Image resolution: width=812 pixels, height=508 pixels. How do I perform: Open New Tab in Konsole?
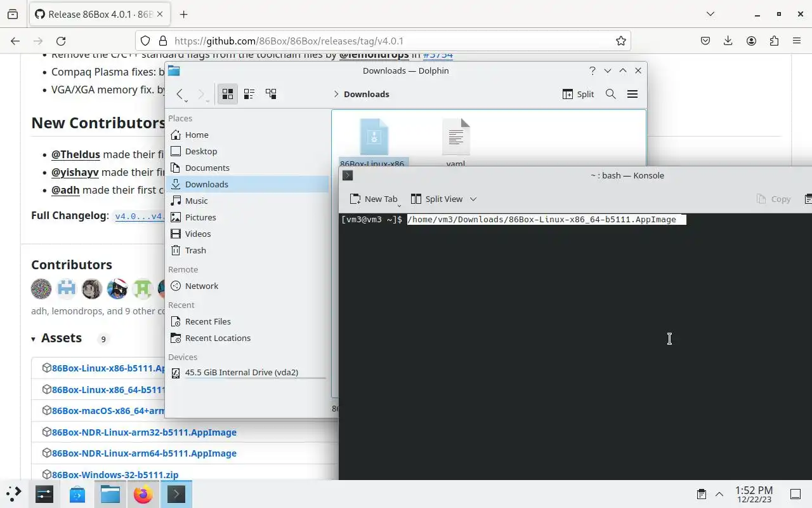pyautogui.click(x=373, y=199)
